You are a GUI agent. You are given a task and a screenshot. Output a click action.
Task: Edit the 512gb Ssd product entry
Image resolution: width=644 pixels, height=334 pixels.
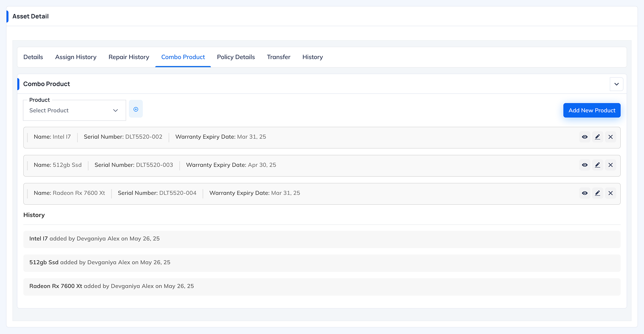tap(597, 165)
